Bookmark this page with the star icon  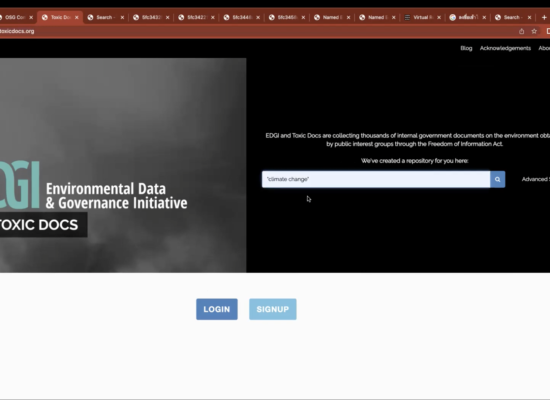(x=534, y=31)
